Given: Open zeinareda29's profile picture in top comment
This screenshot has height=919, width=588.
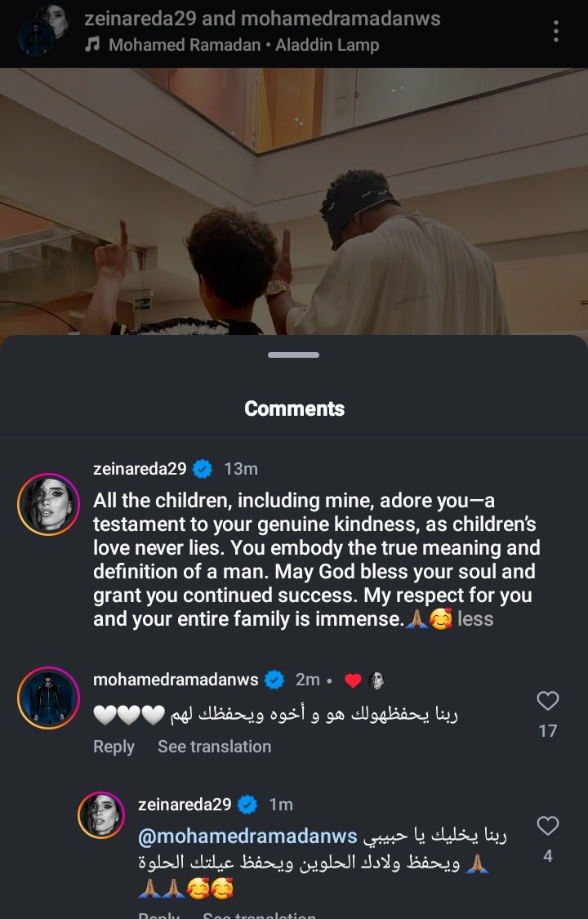Looking at the screenshot, I should point(48,504).
